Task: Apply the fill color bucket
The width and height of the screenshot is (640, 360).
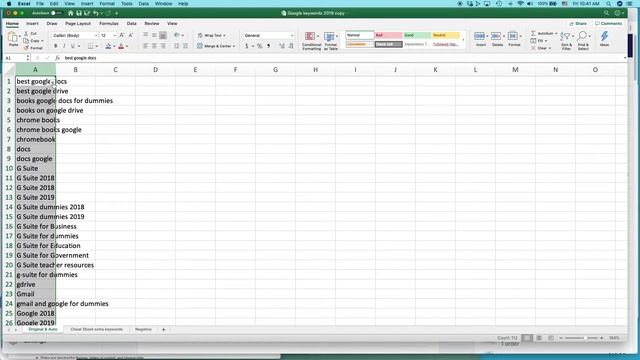Action: [x=108, y=46]
